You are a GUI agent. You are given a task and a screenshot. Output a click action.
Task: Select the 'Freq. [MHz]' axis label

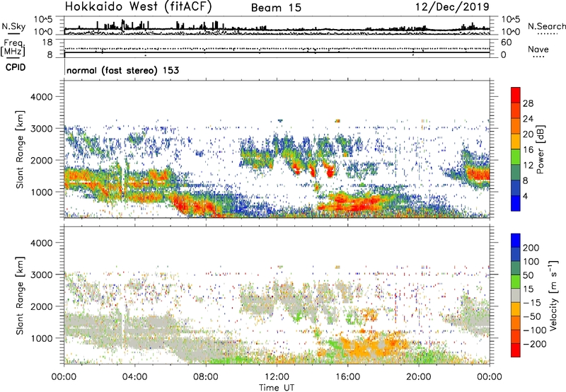click(x=13, y=47)
